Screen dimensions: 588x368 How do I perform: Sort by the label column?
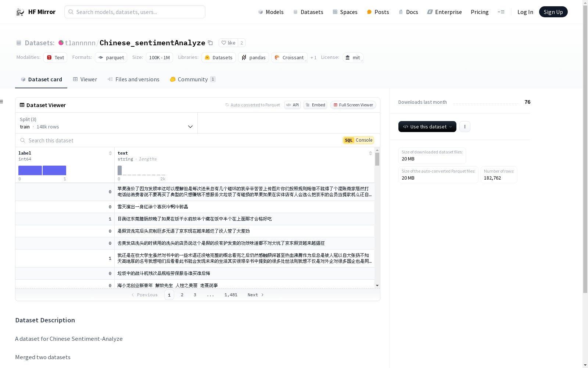[110, 153]
